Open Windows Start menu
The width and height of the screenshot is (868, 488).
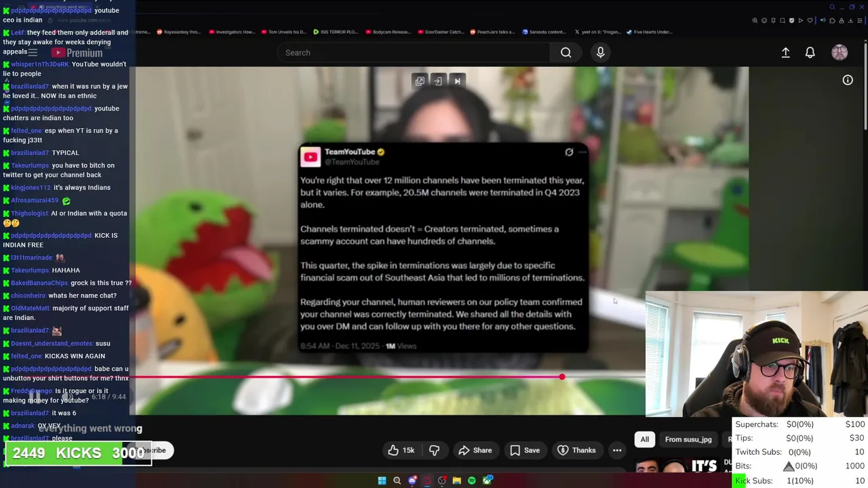[382, 481]
